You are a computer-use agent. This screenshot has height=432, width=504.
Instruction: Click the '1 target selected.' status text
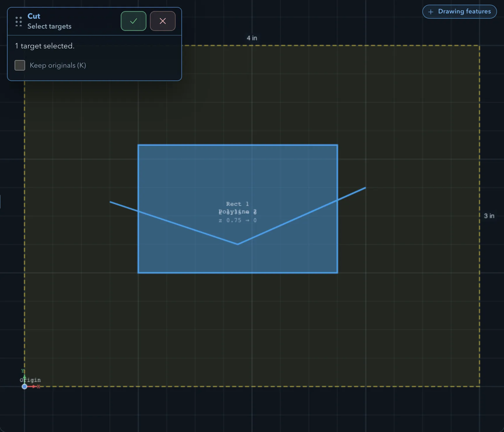tap(45, 46)
